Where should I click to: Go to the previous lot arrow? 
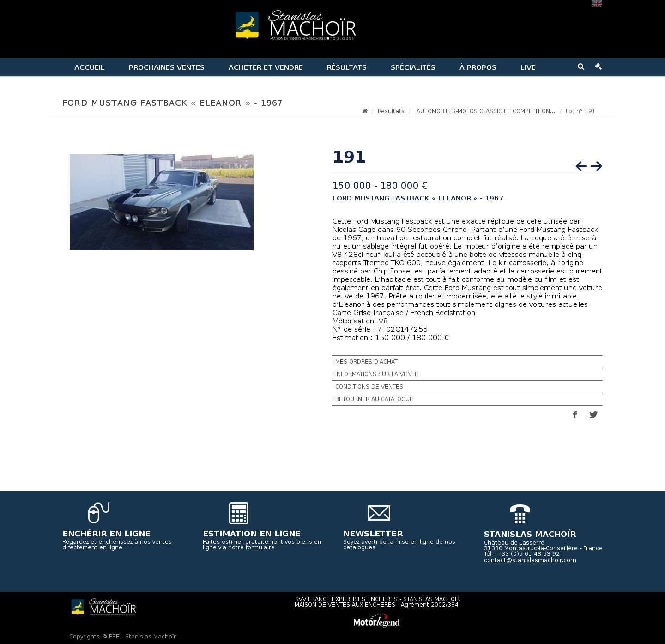(581, 166)
